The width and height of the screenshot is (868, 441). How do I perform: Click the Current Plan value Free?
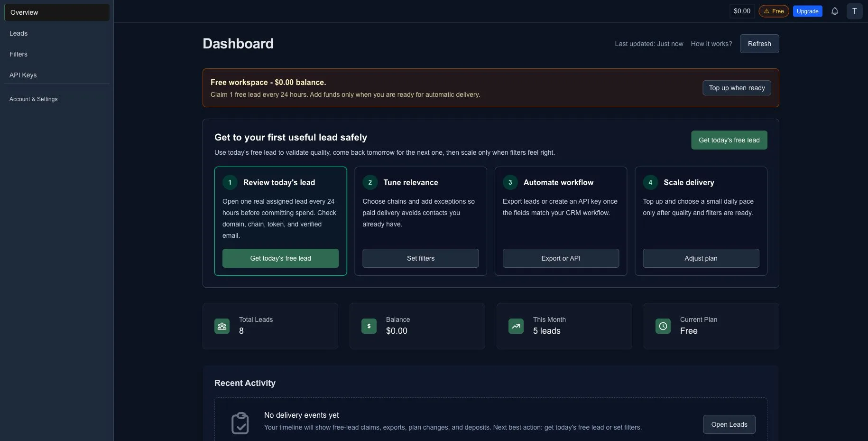tap(689, 331)
